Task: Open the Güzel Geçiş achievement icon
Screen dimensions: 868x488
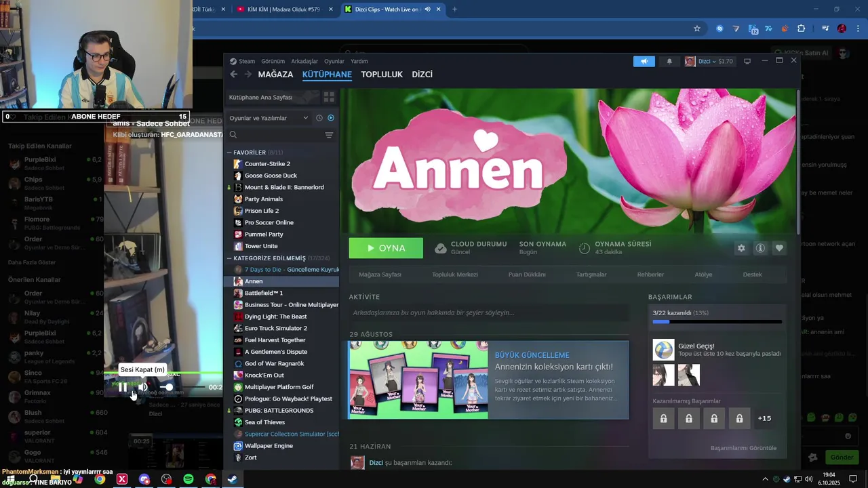Action: coord(663,350)
